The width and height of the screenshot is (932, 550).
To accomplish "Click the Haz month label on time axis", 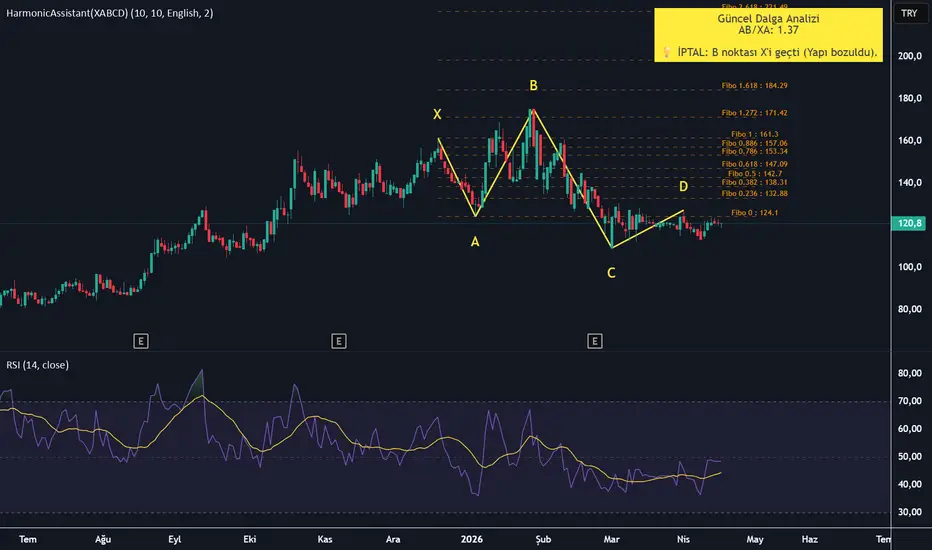I will pos(810,539).
